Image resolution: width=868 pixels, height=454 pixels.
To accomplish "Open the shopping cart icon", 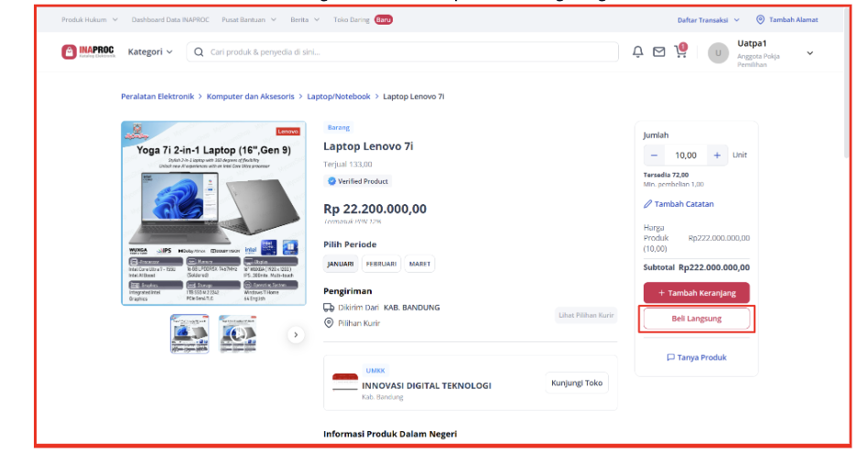I will click(680, 51).
